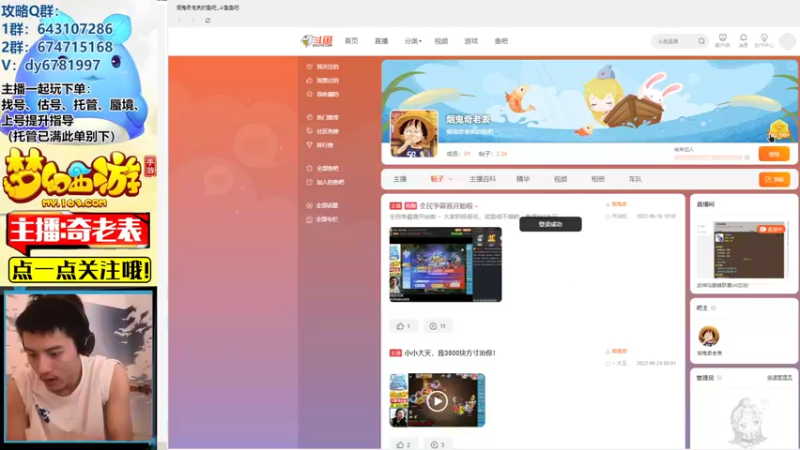The height and width of the screenshot is (450, 800).
Task: Open 游戏 in top navigation
Action: coord(471,41)
